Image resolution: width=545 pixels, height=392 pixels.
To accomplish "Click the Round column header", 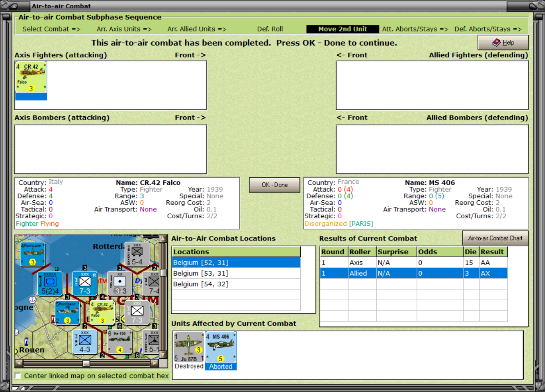I will [334, 252].
